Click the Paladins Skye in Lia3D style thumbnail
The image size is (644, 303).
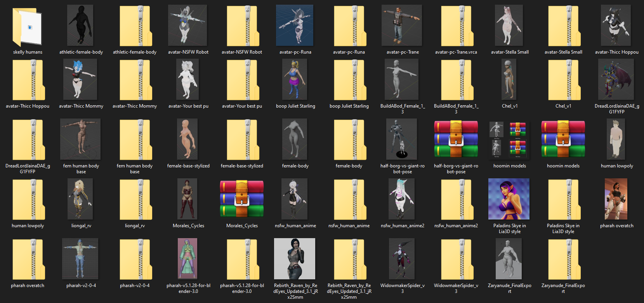(509, 199)
